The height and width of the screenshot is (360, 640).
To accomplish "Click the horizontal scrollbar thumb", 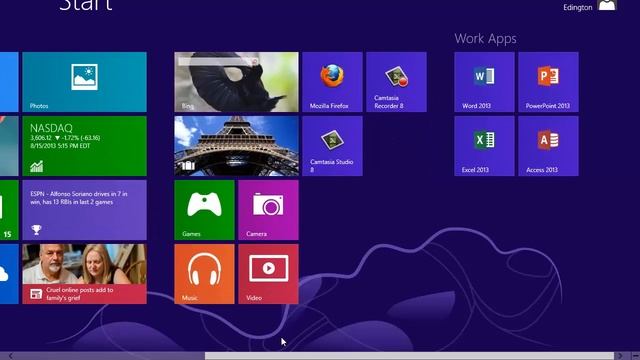I will tap(409, 356).
